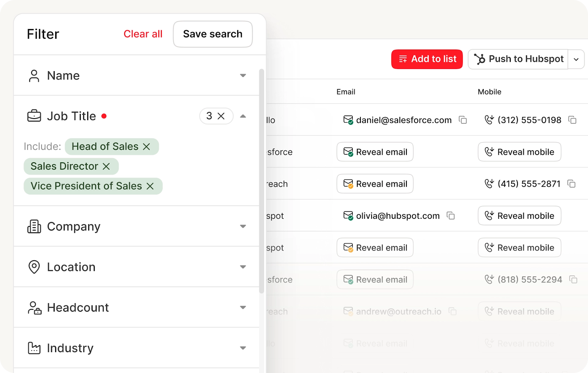Click the olivia@hubspot.com email text
The width and height of the screenshot is (588, 373).
click(x=398, y=216)
